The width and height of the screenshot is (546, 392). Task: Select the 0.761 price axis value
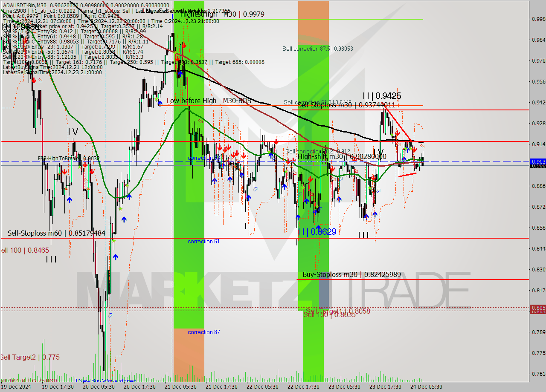[x=538, y=374]
